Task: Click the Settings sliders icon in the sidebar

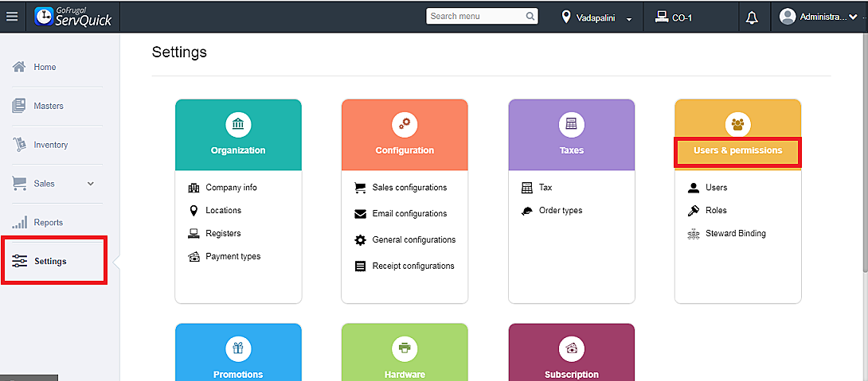Action: coord(19,261)
